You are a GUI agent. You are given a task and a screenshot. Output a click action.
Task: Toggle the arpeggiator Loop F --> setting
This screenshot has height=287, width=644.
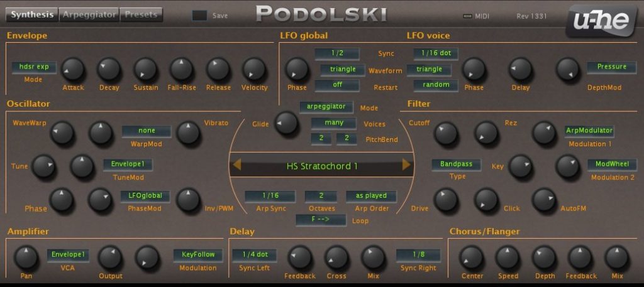pos(321,220)
